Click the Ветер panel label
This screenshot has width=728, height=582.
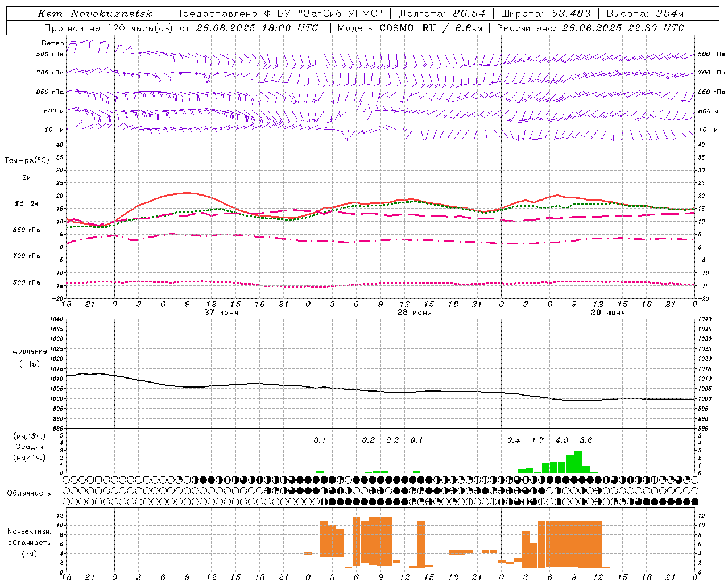(52, 43)
